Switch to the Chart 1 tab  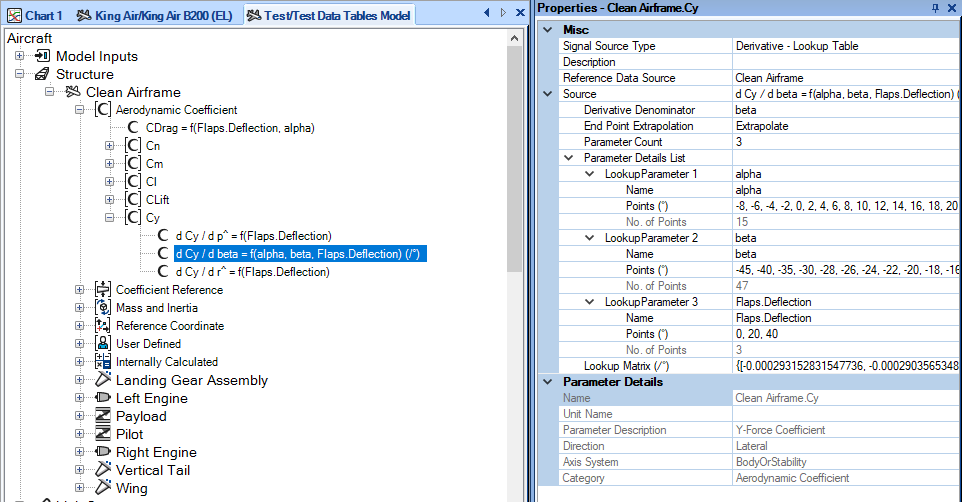coord(36,15)
